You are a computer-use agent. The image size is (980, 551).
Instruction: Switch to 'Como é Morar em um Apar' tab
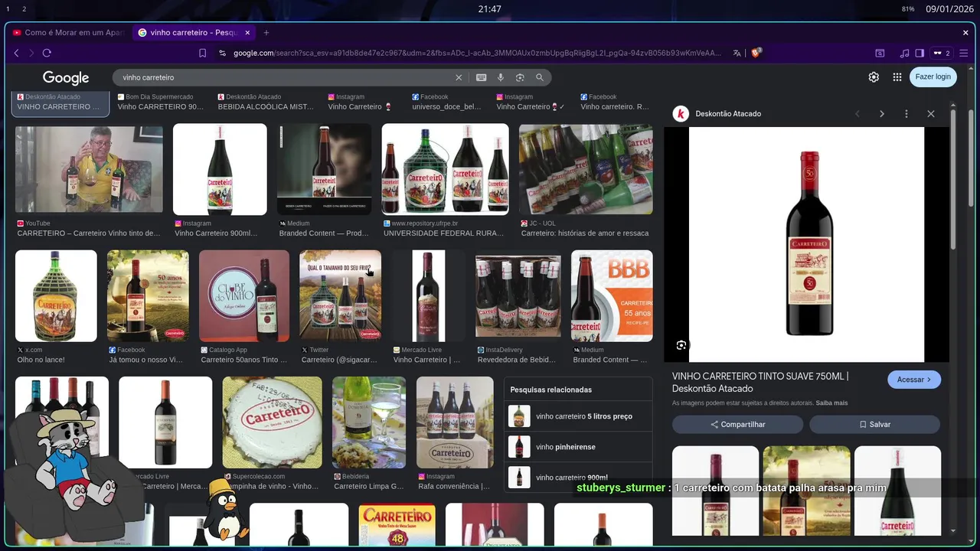(x=68, y=32)
